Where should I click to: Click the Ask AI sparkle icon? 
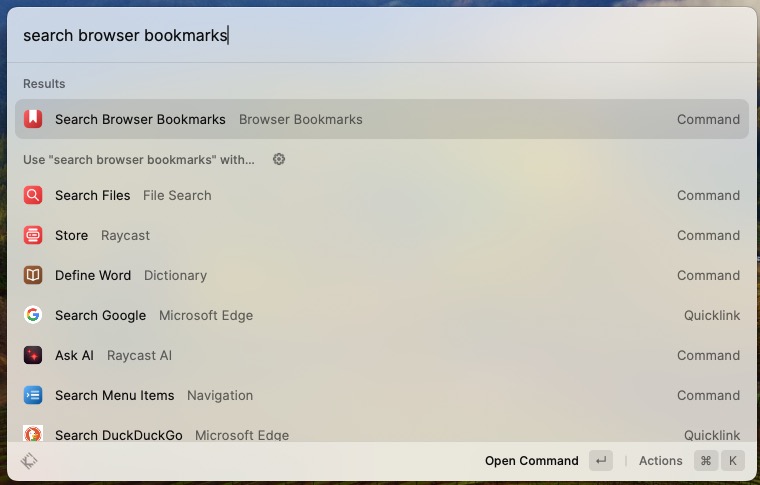pos(33,355)
